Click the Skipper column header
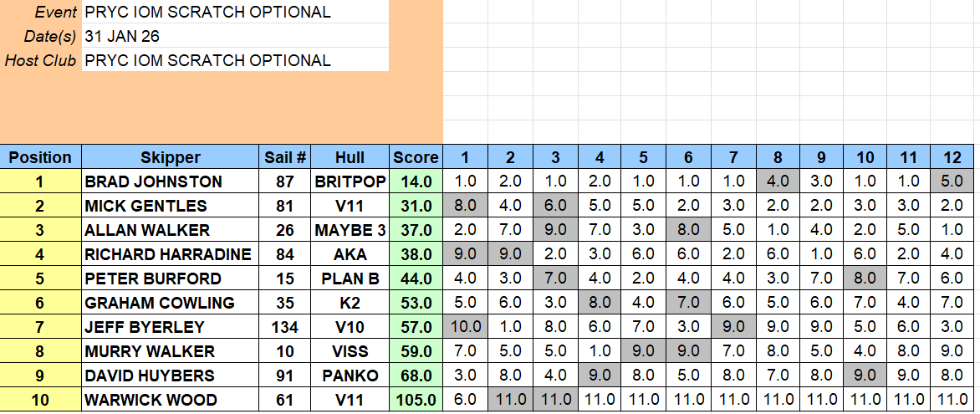Screen dimensions: 980x414 point(171,157)
